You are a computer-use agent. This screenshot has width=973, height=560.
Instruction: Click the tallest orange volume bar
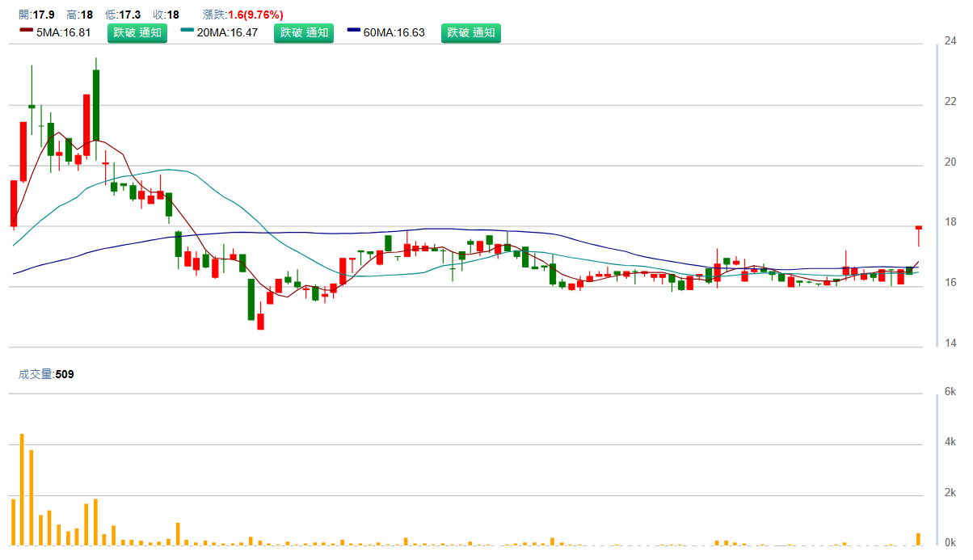click(x=22, y=489)
